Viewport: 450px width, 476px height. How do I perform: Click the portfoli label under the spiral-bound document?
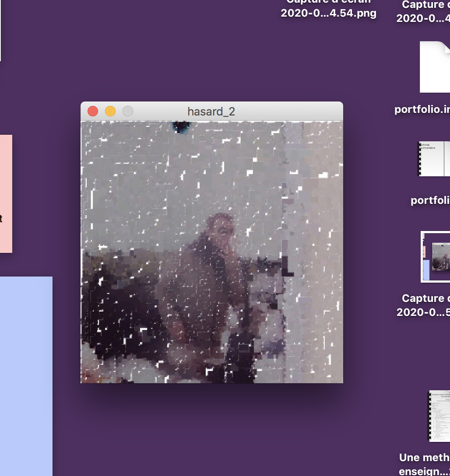(x=430, y=200)
